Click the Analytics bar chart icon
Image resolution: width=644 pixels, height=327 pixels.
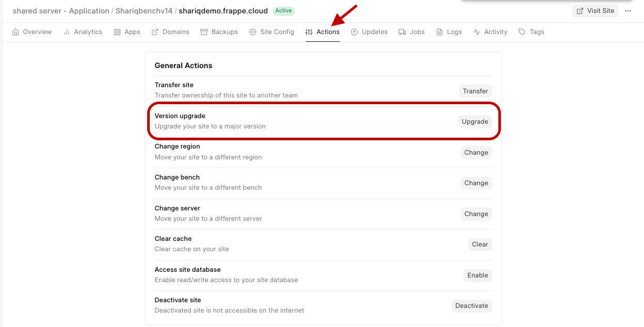coord(67,32)
